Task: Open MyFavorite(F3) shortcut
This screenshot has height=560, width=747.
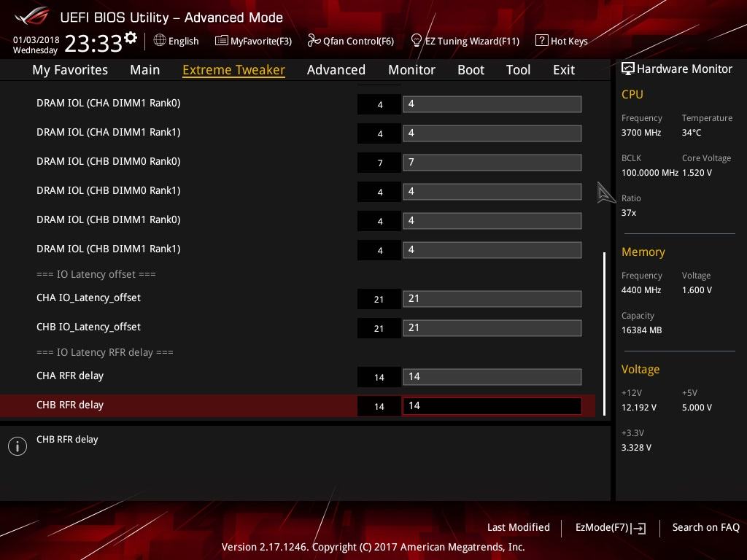Action: (261, 41)
